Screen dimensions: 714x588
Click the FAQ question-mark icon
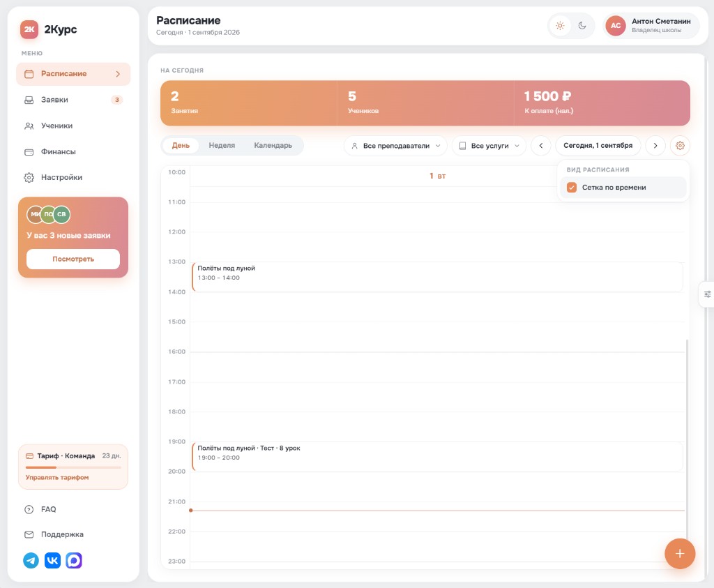[29, 510]
